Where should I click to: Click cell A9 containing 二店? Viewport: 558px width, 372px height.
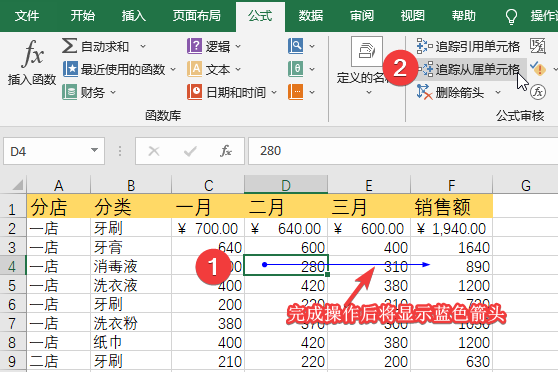pyautogui.click(x=59, y=361)
